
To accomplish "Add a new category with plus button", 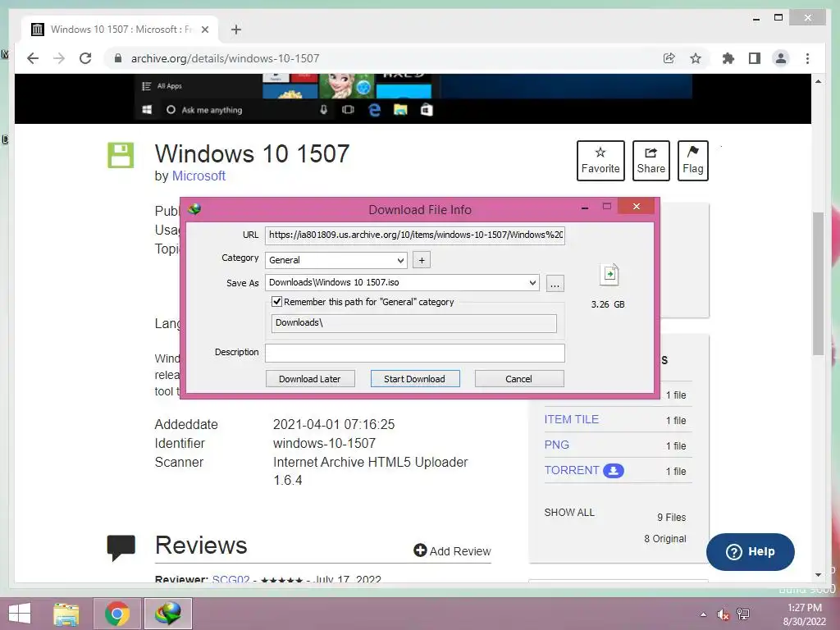I will 422,260.
